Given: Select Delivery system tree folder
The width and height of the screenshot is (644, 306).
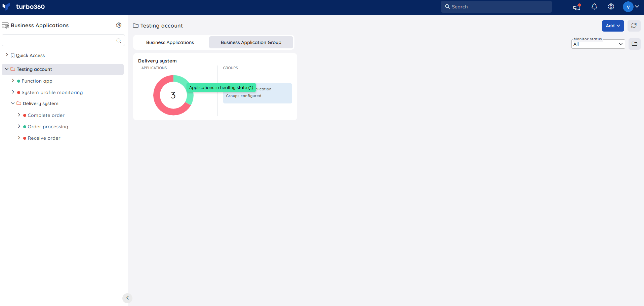Looking at the screenshot, I should point(40,103).
